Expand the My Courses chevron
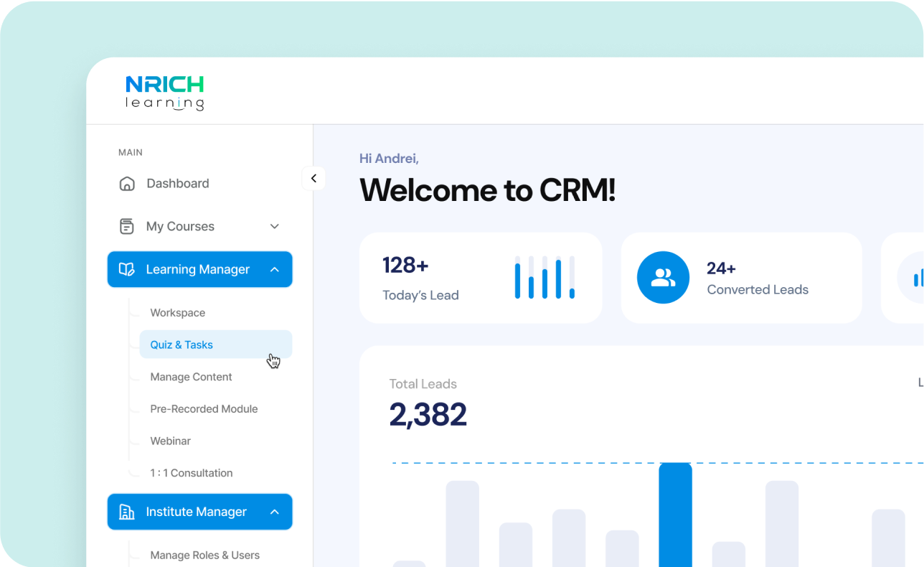 [274, 227]
